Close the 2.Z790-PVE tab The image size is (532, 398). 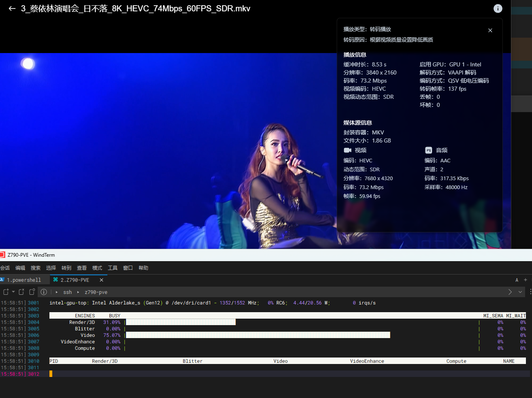click(101, 280)
